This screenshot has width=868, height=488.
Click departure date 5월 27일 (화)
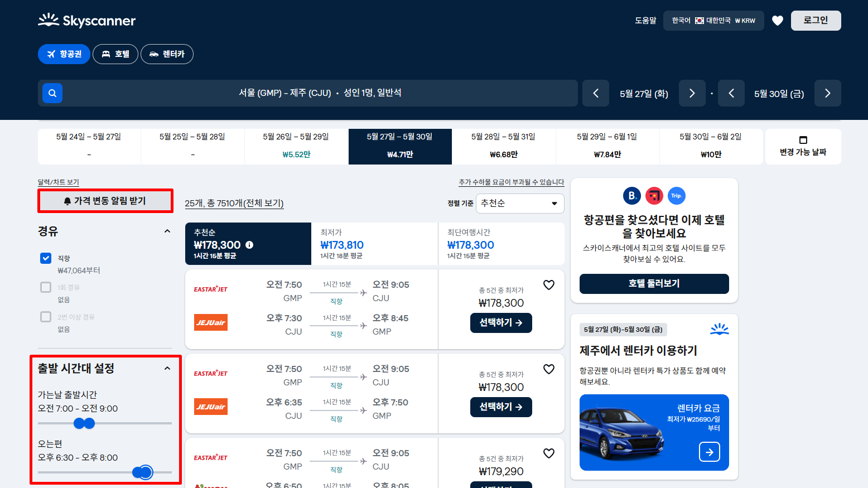[644, 94]
